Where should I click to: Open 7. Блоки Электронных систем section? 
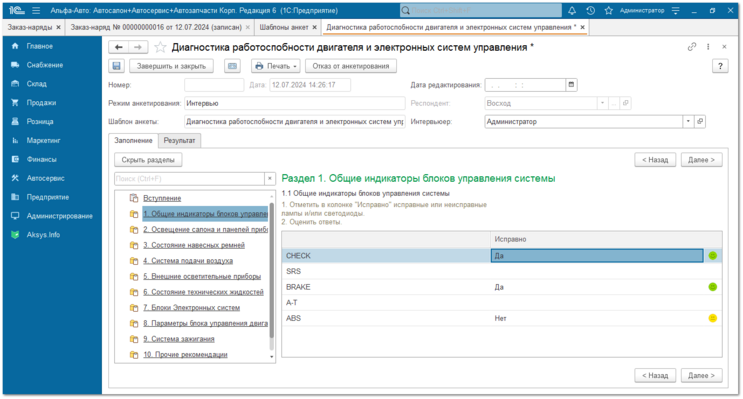(191, 308)
